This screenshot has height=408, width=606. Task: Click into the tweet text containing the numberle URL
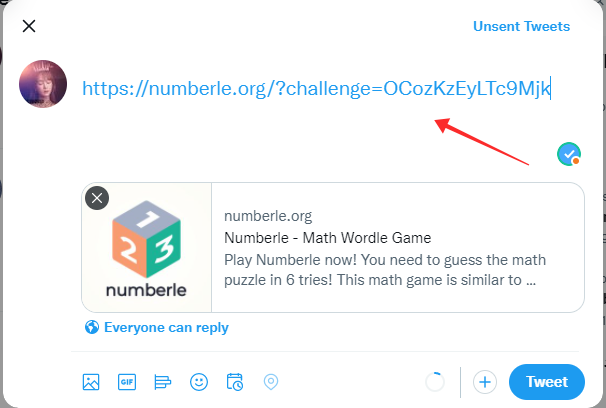(x=316, y=89)
